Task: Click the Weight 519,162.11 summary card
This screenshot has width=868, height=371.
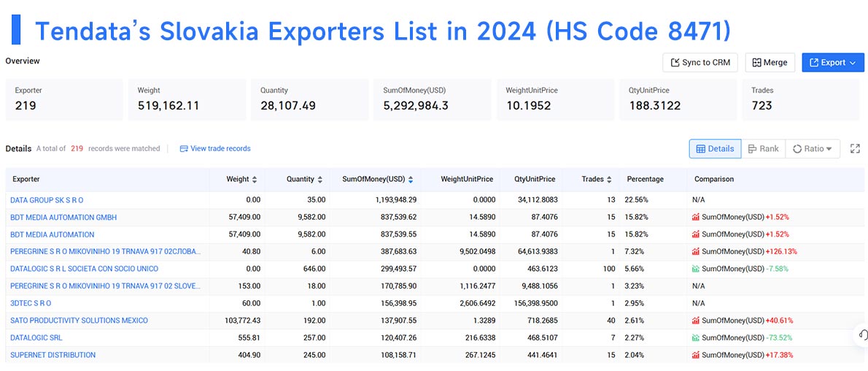Action: click(x=187, y=100)
